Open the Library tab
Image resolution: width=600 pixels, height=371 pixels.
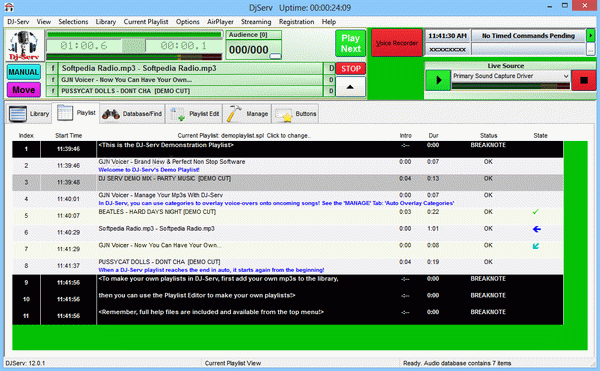click(29, 114)
